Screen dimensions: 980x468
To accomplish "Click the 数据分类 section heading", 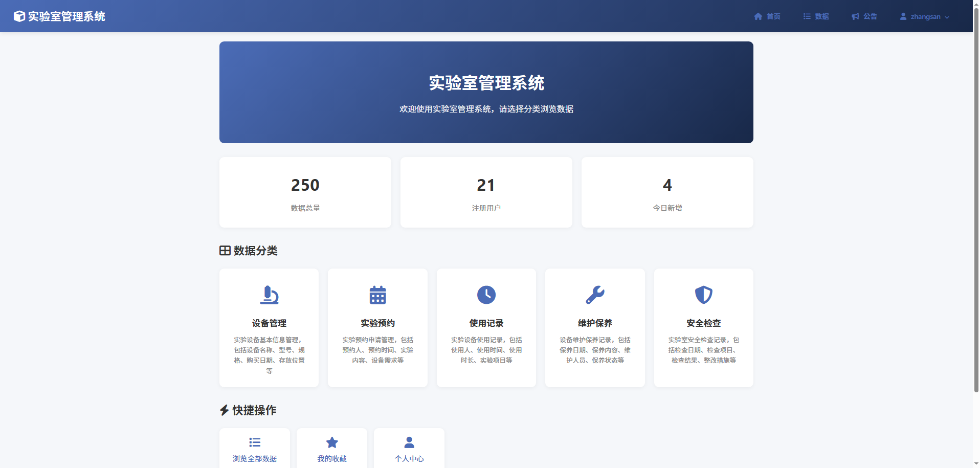I will point(255,251).
